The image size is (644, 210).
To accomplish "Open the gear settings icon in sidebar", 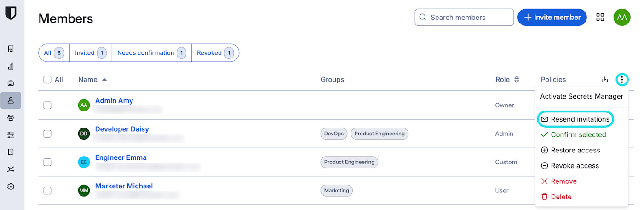I will coord(11,187).
